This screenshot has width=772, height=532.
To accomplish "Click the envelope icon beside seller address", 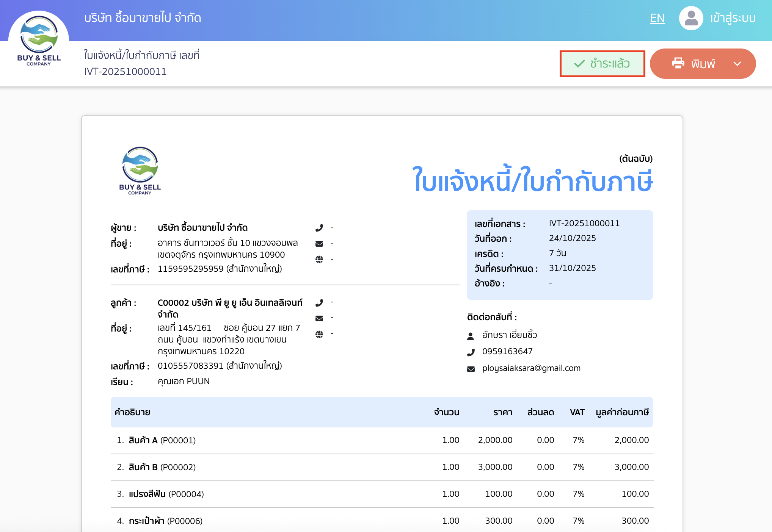I will pos(320,243).
